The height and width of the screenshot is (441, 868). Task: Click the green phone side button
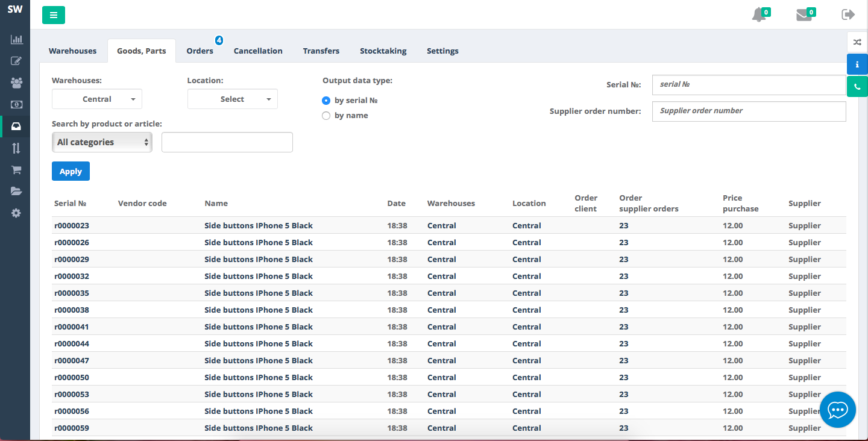[857, 86]
